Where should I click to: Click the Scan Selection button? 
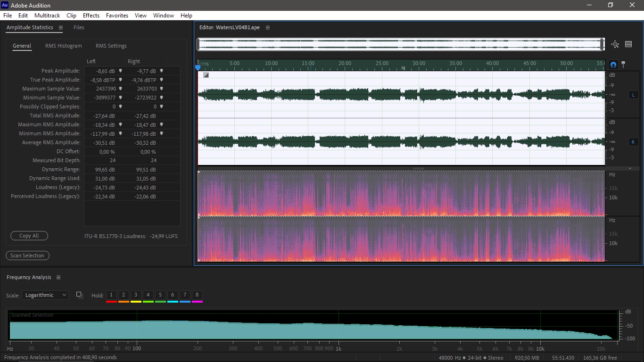pos(27,255)
